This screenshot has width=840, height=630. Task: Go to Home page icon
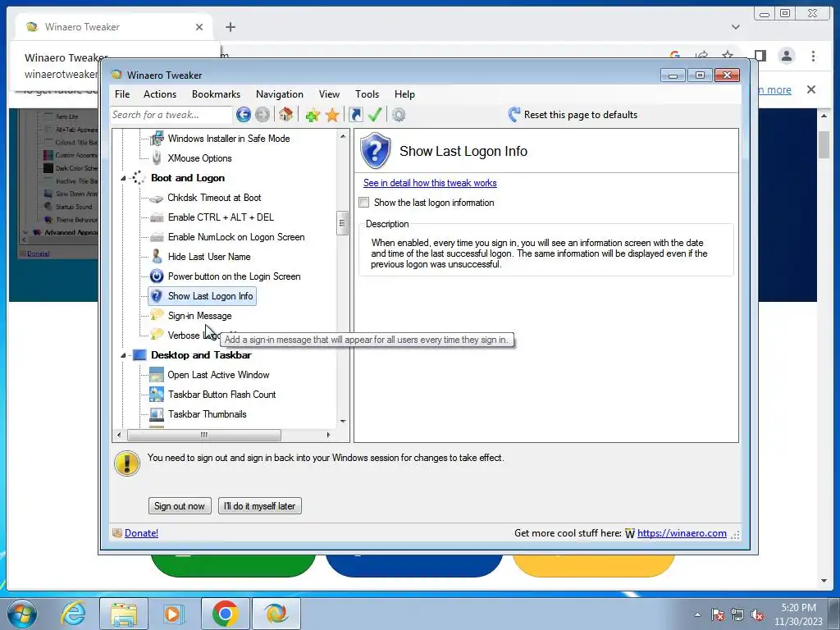tap(286, 115)
